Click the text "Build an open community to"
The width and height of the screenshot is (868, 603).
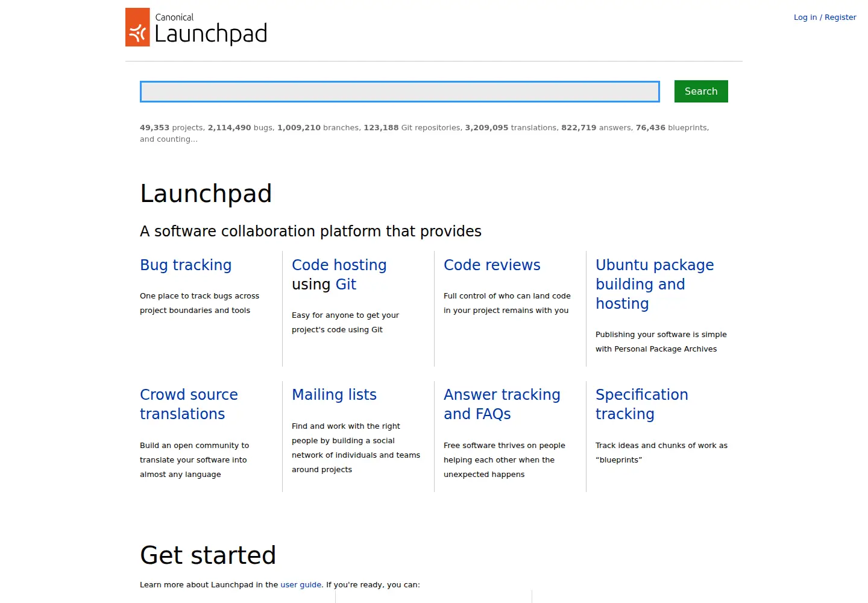coord(194,446)
